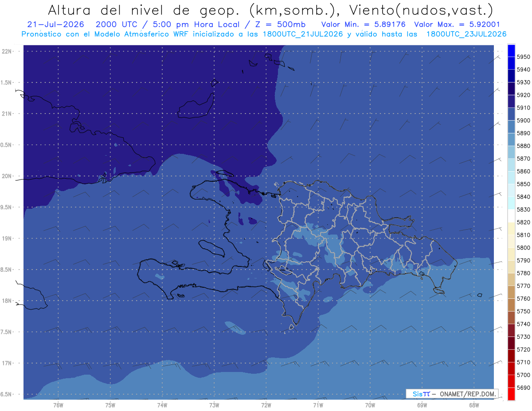Click the '5800' colorbar value
This screenshot has width=532, height=411.
[523, 247]
